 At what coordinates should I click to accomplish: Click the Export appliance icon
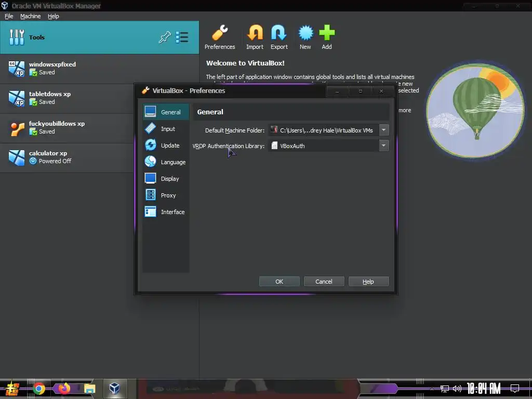[x=279, y=37]
